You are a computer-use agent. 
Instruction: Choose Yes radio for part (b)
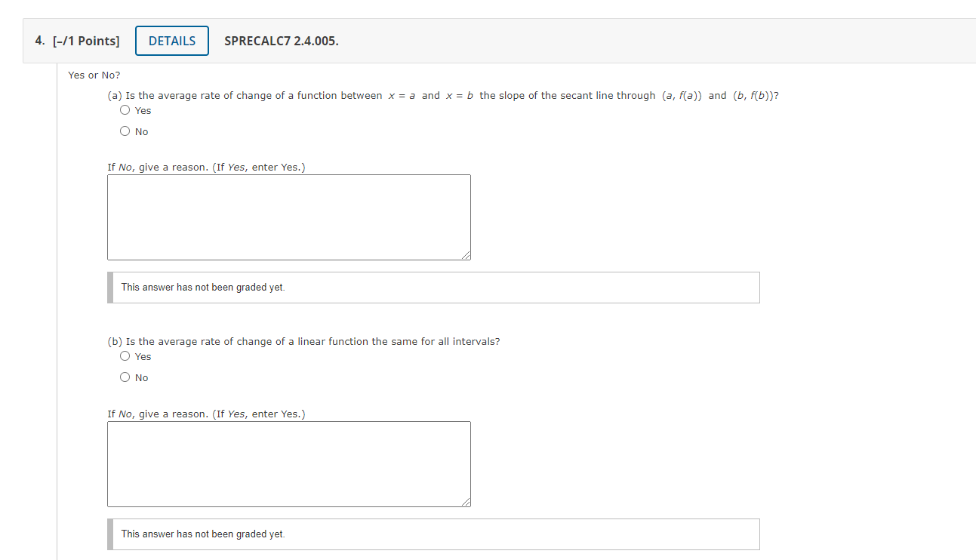(x=125, y=356)
